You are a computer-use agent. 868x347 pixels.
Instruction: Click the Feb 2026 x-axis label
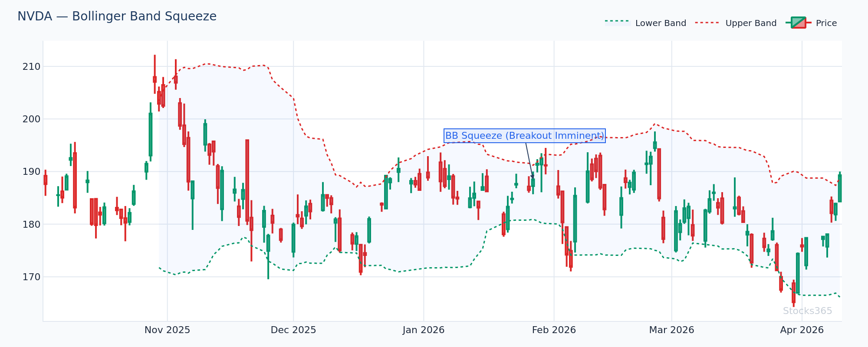coord(554,330)
